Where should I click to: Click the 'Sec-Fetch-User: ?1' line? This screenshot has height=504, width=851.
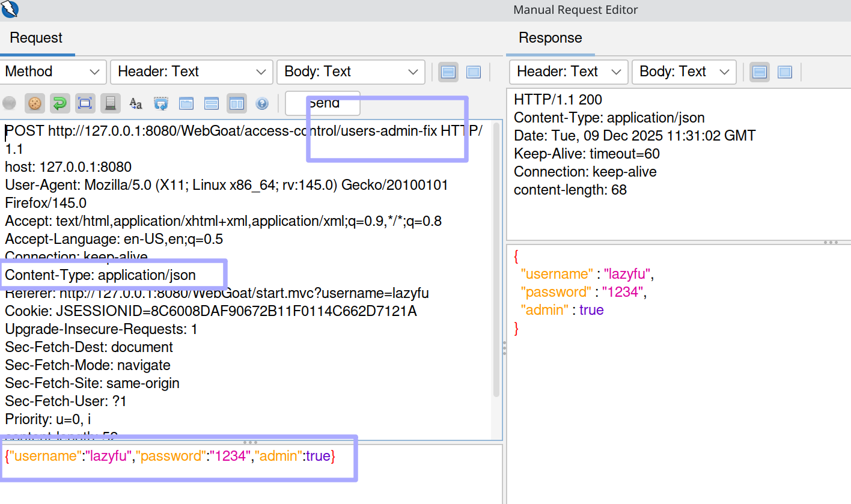tap(66, 401)
